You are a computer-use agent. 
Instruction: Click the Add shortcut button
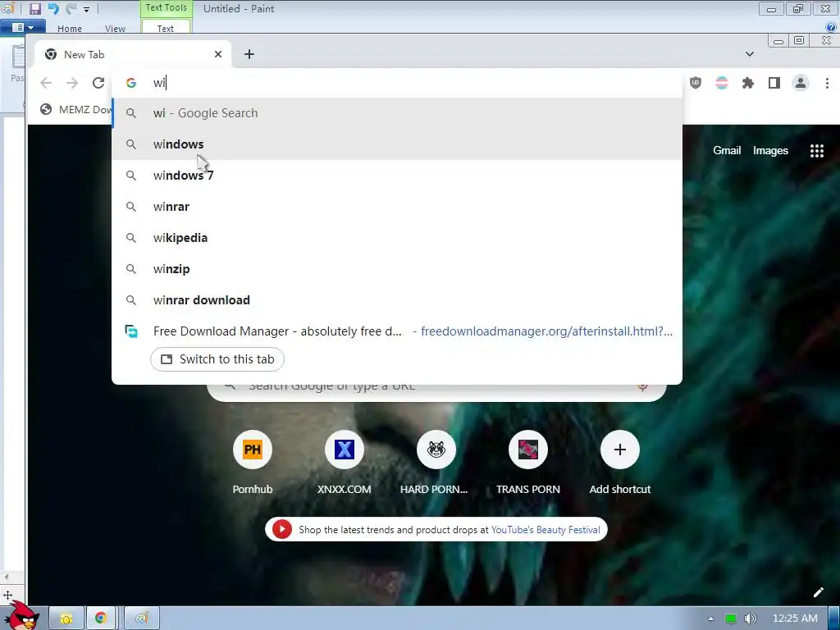(x=620, y=463)
